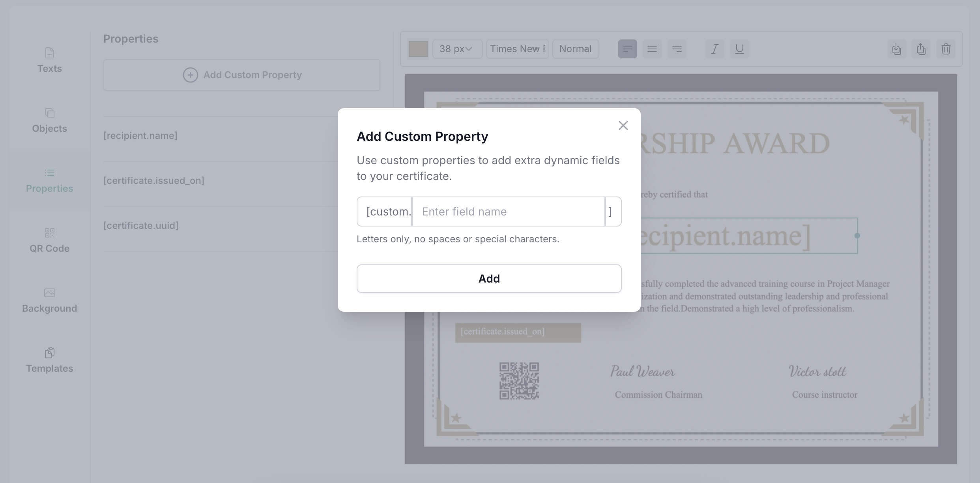
Task: Close the Add Custom Property dialog
Action: pyautogui.click(x=623, y=125)
